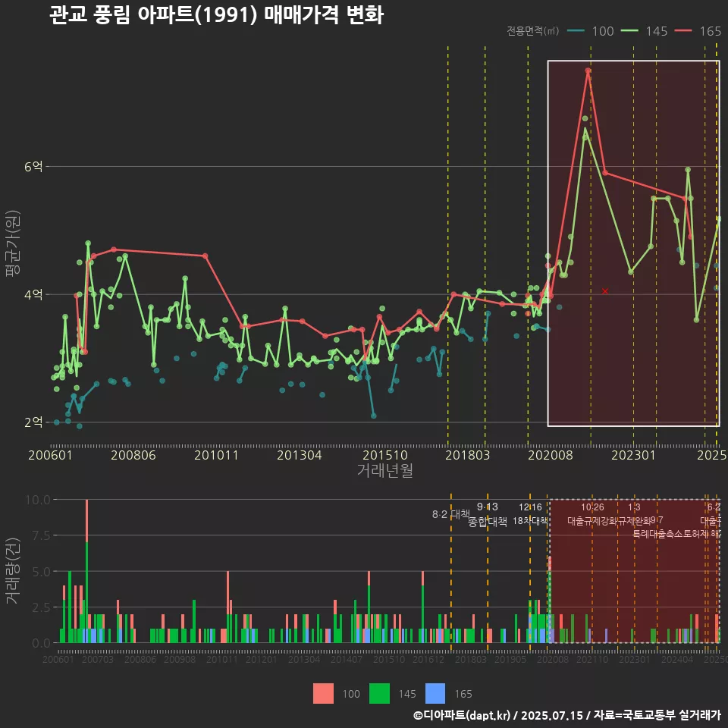Click '201011' on the price chart axis

[x=216, y=455]
